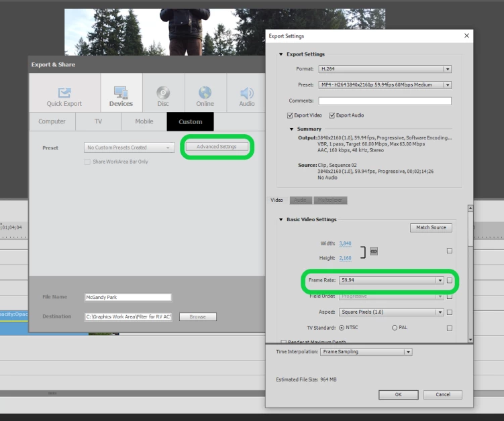Open the Format H.264 dropdown
The height and width of the screenshot is (421, 504).
[385, 69]
